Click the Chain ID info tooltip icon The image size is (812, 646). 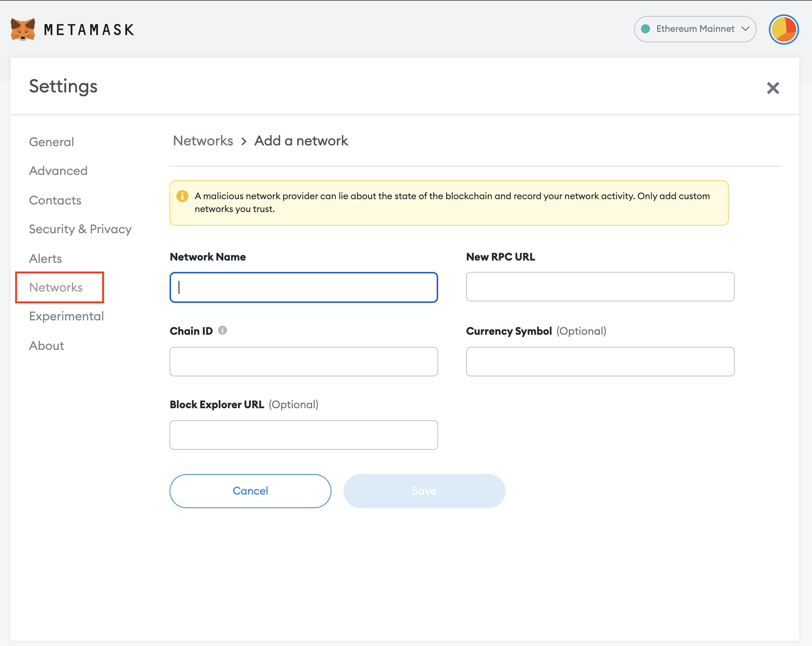(x=223, y=330)
